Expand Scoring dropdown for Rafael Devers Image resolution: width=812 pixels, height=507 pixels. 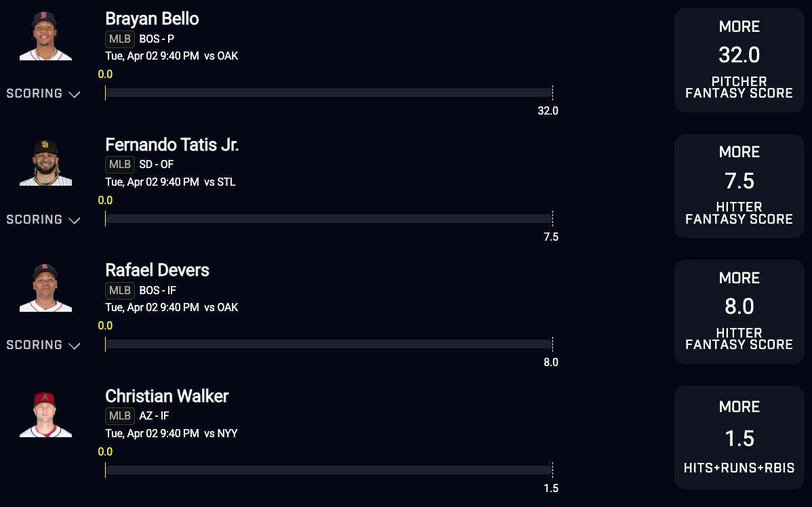[43, 345]
